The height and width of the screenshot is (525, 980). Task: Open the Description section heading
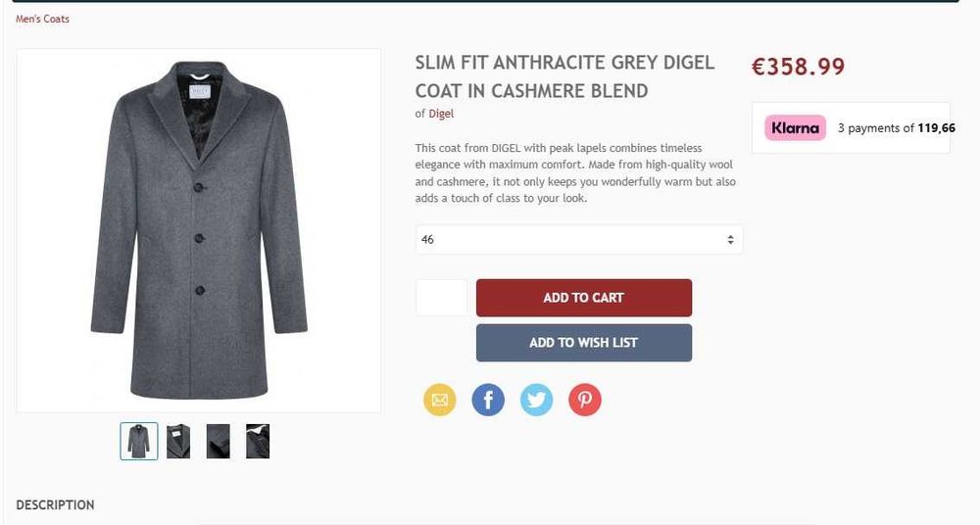(55, 505)
